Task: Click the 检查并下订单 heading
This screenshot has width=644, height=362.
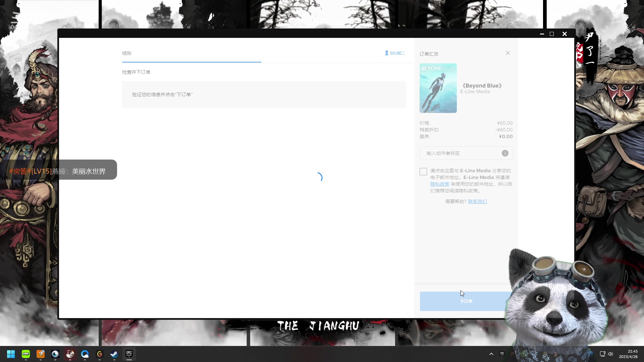Action: [136, 72]
